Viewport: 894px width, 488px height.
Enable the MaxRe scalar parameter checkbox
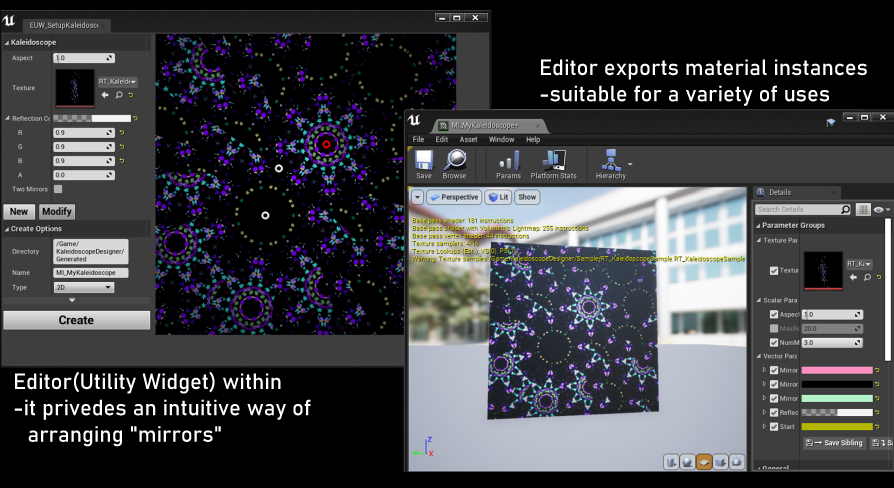click(774, 328)
